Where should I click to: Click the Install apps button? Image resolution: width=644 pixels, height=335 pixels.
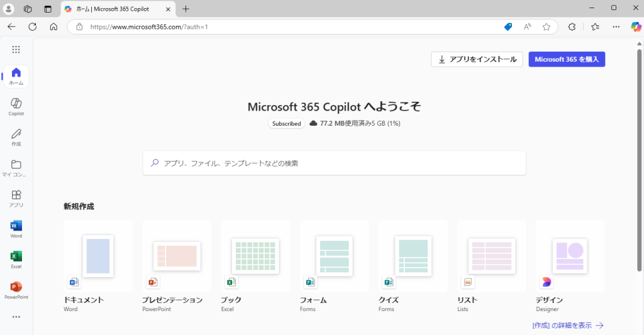click(477, 59)
